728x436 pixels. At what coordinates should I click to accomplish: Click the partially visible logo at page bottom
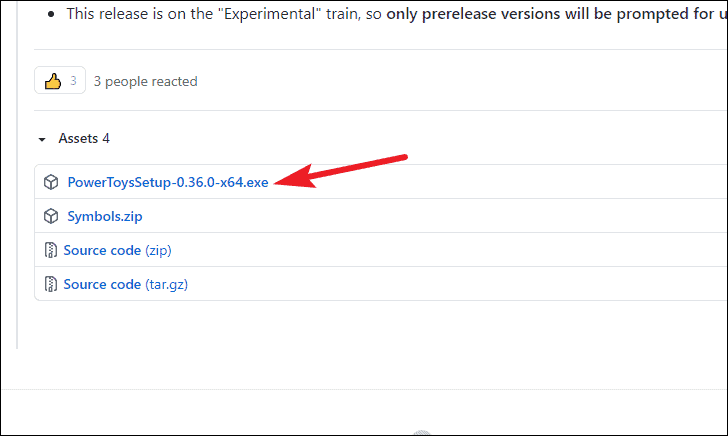pos(422,431)
